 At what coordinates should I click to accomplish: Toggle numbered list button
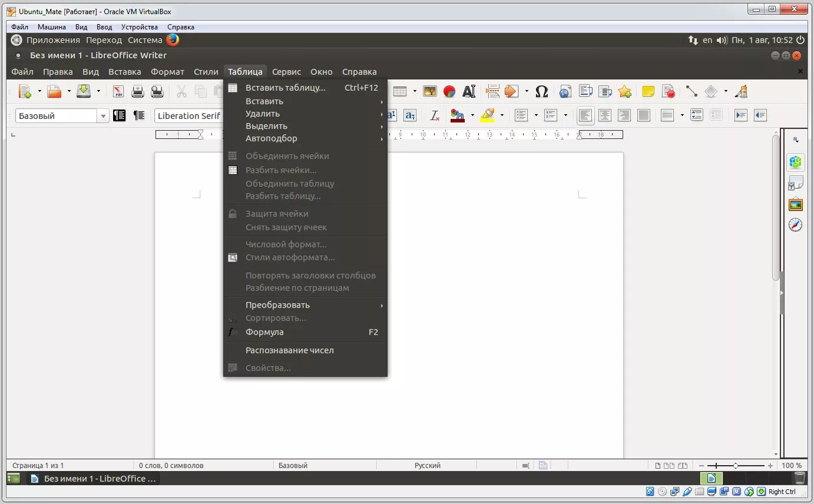[551, 115]
